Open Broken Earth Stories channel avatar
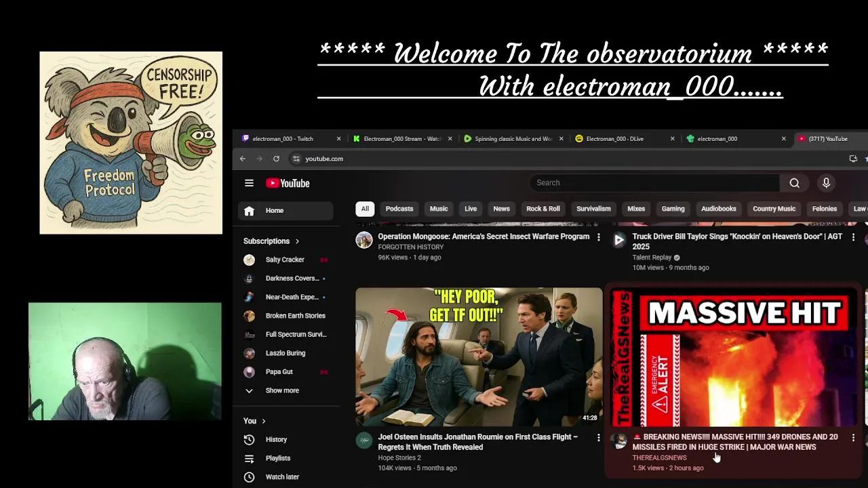868x488 pixels. [250, 316]
